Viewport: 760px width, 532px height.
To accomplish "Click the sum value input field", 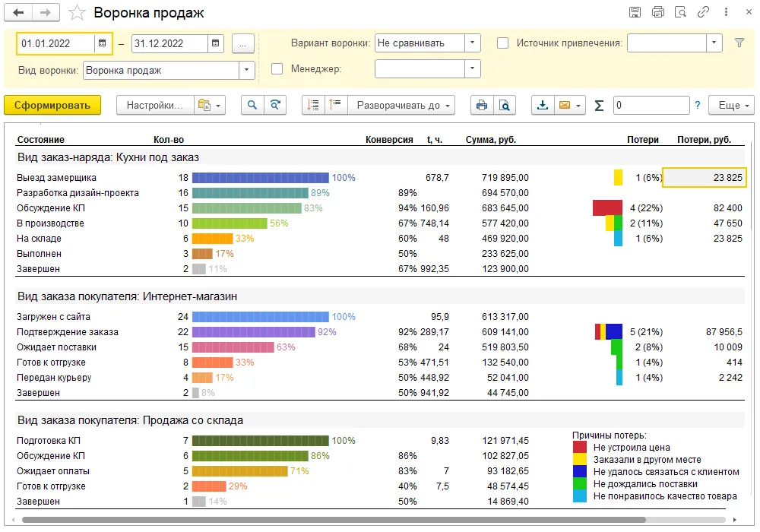I will tap(651, 106).
